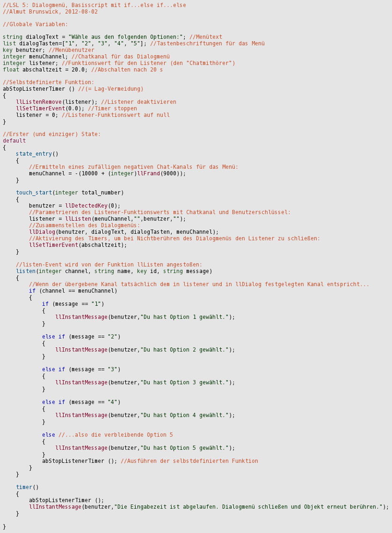Click the default state keyword
The width and height of the screenshot is (392, 533).
pos(14,140)
